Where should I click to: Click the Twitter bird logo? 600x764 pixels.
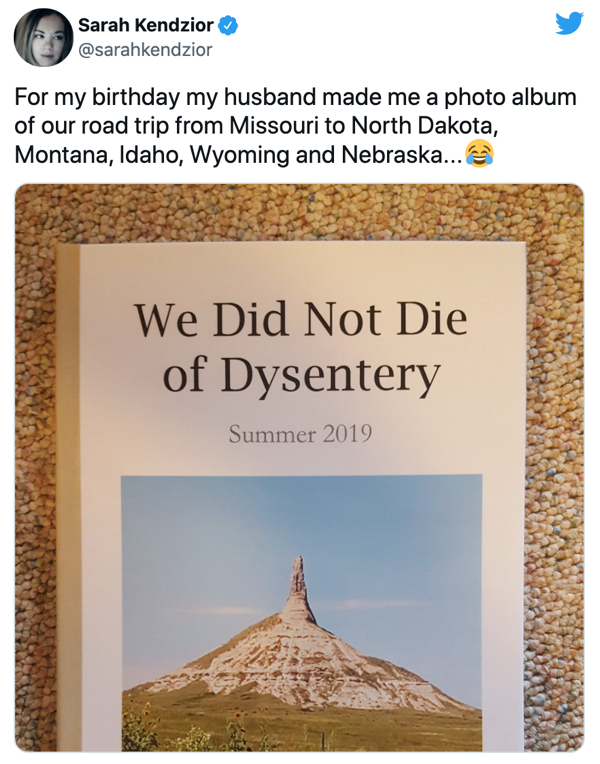tap(569, 23)
